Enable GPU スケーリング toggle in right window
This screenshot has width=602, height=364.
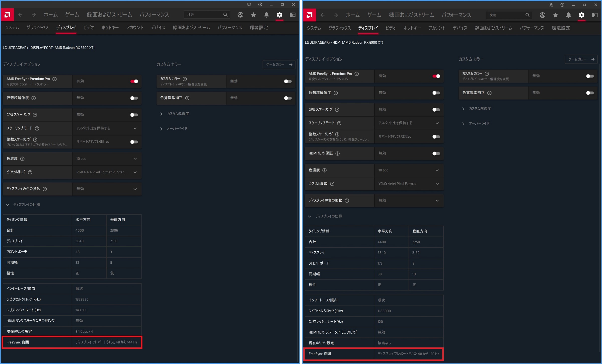436,110
